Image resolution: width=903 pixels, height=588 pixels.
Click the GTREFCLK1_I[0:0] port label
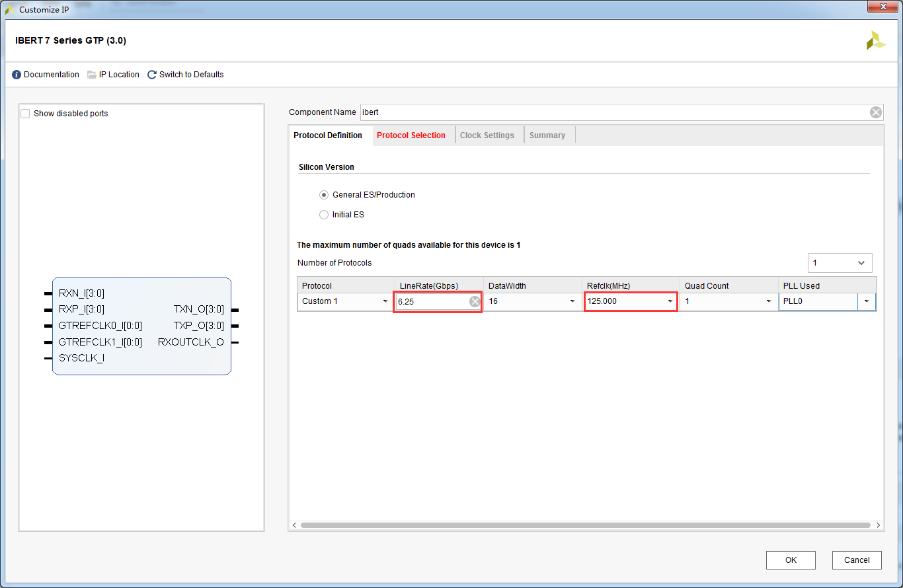coord(100,342)
